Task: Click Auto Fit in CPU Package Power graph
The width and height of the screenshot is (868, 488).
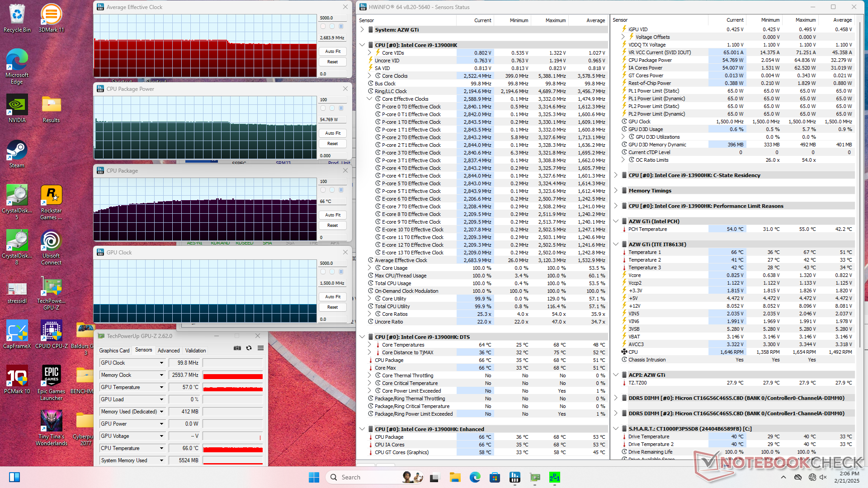Action: click(333, 133)
